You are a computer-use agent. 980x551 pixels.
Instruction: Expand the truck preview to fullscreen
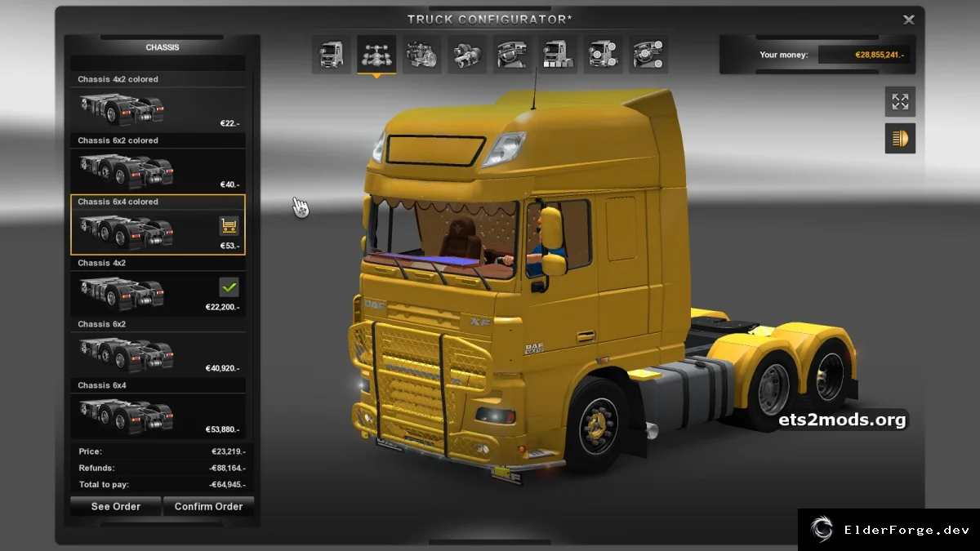pyautogui.click(x=900, y=101)
